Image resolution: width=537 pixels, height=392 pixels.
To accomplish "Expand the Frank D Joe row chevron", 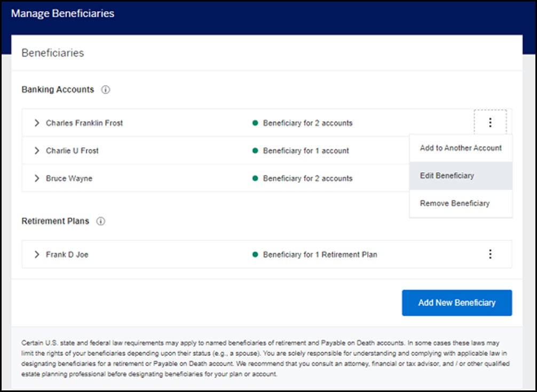I will (x=36, y=254).
